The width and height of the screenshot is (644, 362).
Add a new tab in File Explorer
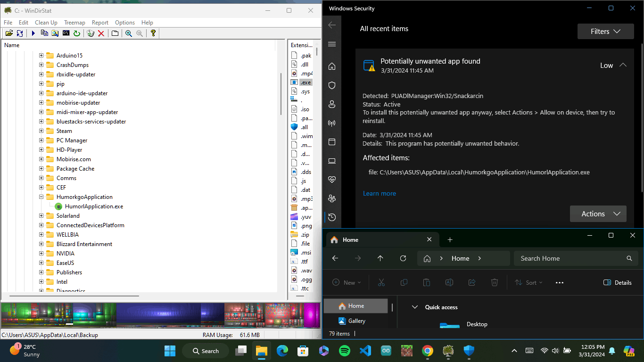450,239
